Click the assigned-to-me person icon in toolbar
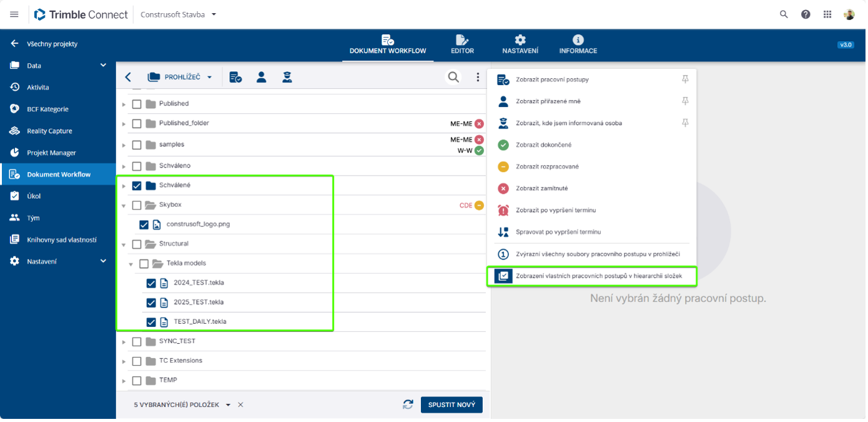The image size is (868, 422). (261, 77)
